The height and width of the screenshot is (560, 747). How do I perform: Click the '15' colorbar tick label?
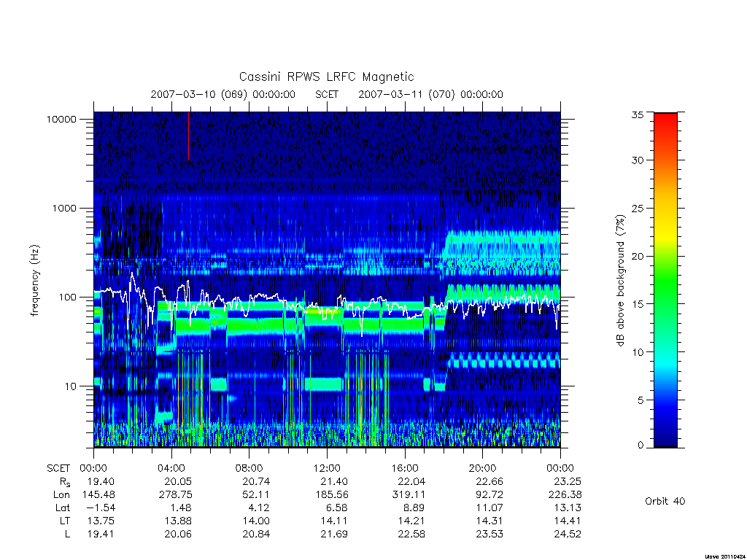(x=638, y=304)
